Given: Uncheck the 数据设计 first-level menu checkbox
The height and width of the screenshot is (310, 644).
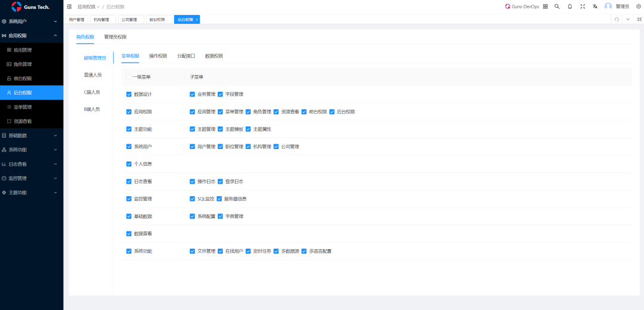Looking at the screenshot, I should (129, 94).
